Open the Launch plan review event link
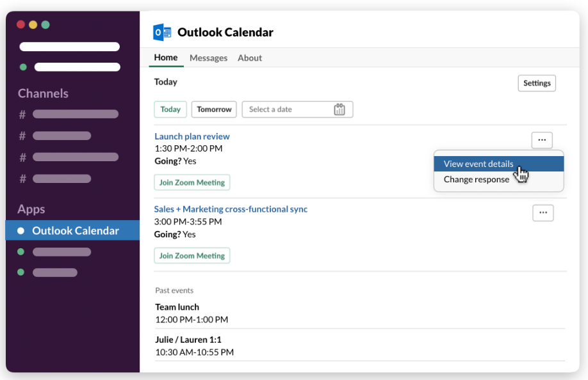The width and height of the screenshot is (588, 380). click(x=192, y=136)
